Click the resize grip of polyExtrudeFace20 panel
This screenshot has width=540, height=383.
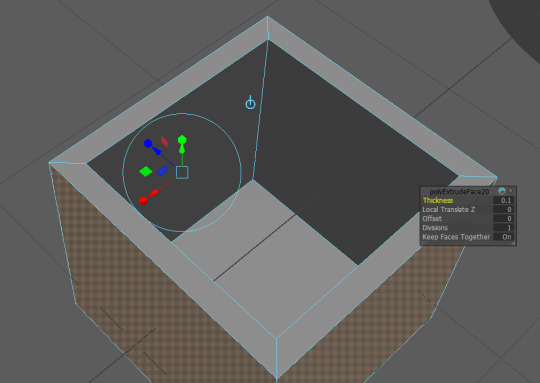(x=513, y=243)
